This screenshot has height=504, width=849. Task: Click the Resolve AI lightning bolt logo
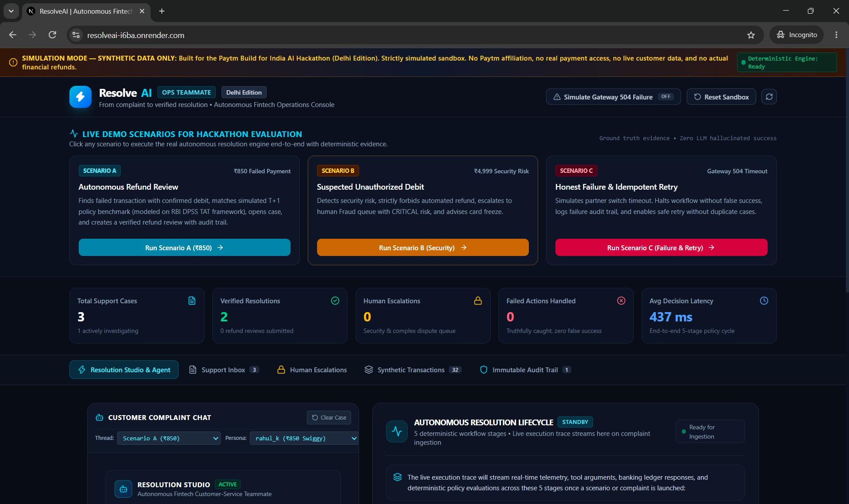coord(80,97)
